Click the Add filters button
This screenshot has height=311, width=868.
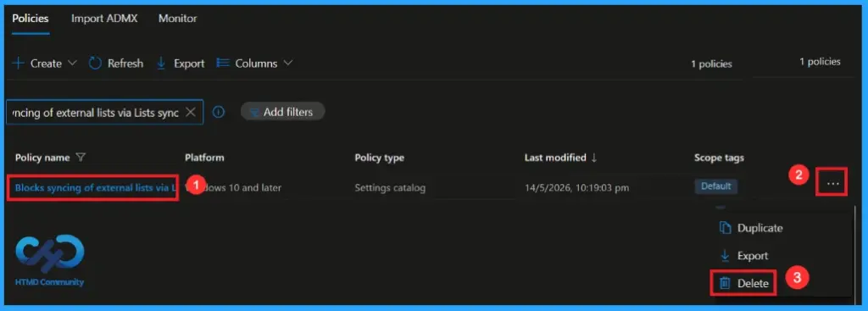pyautogui.click(x=282, y=112)
